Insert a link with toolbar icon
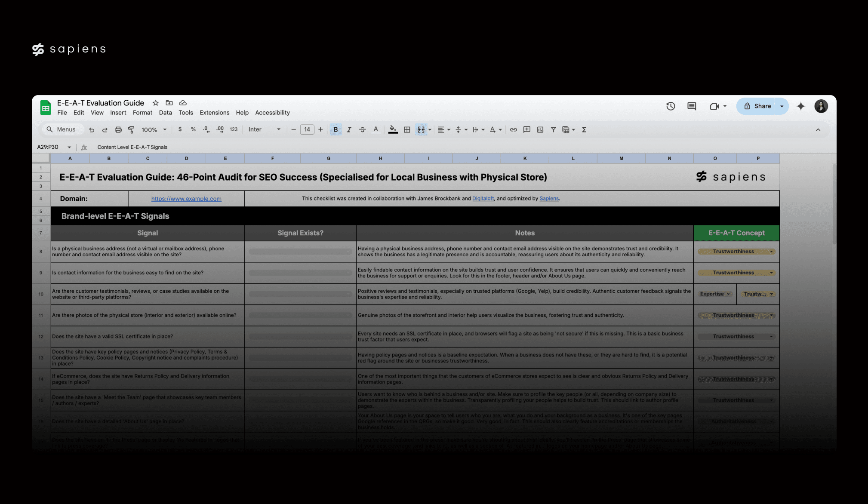 (513, 129)
